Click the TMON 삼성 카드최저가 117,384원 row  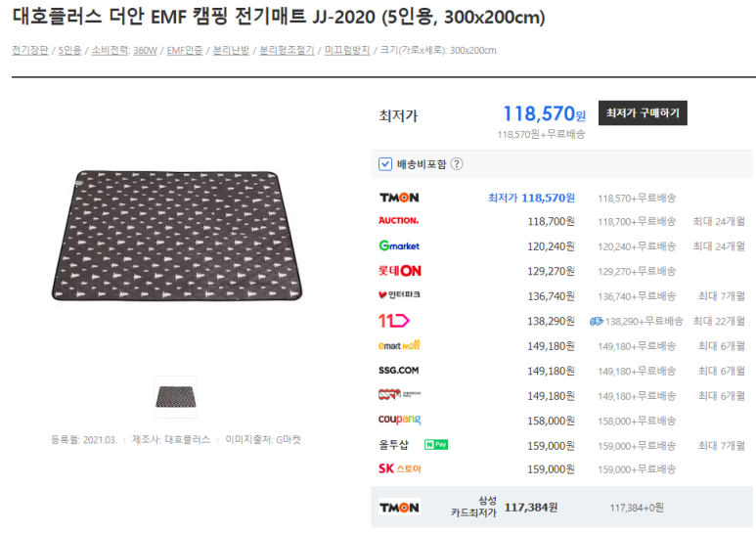561,507
